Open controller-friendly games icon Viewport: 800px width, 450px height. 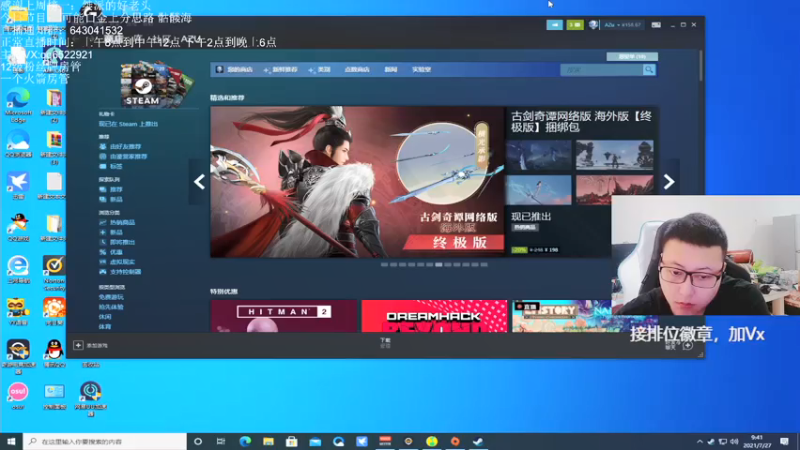pyautogui.click(x=103, y=272)
